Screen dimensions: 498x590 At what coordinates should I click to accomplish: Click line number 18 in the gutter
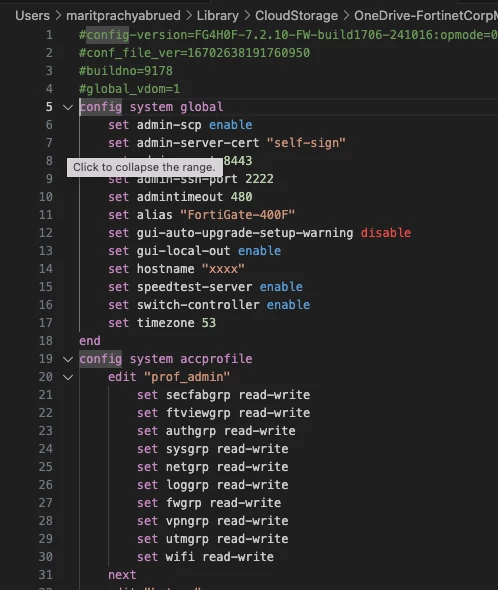46,341
